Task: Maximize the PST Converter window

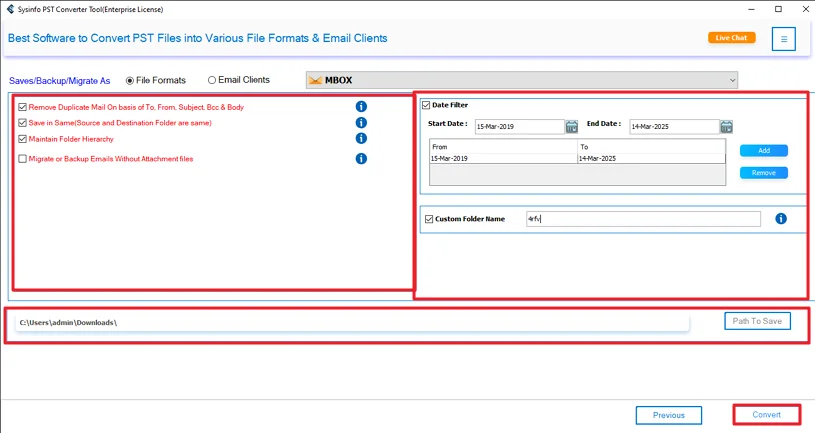Action: (x=778, y=9)
